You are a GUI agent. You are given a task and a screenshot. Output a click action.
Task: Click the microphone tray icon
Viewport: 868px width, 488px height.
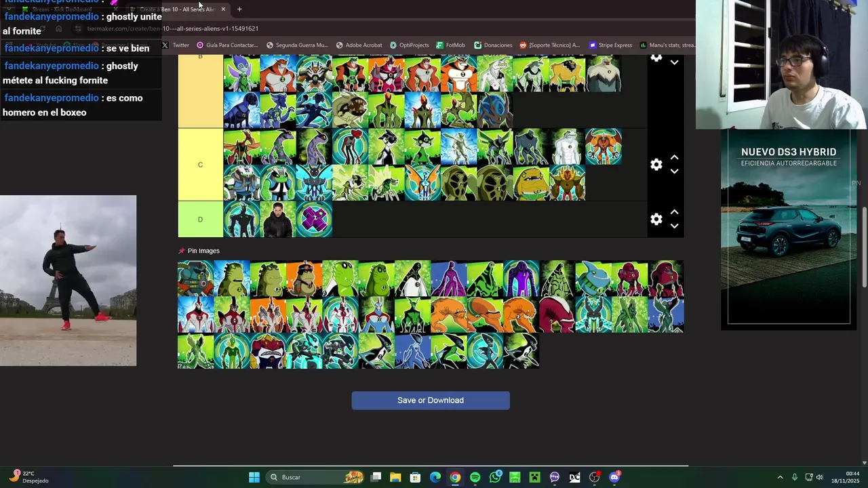794,477
